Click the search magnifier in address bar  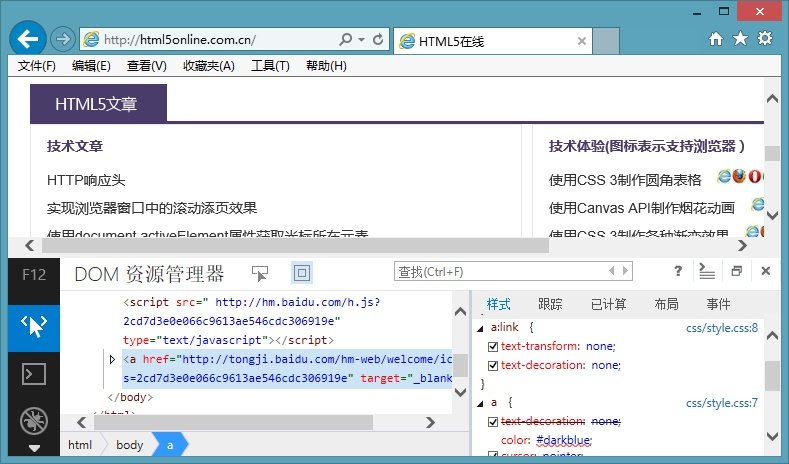[x=346, y=39]
